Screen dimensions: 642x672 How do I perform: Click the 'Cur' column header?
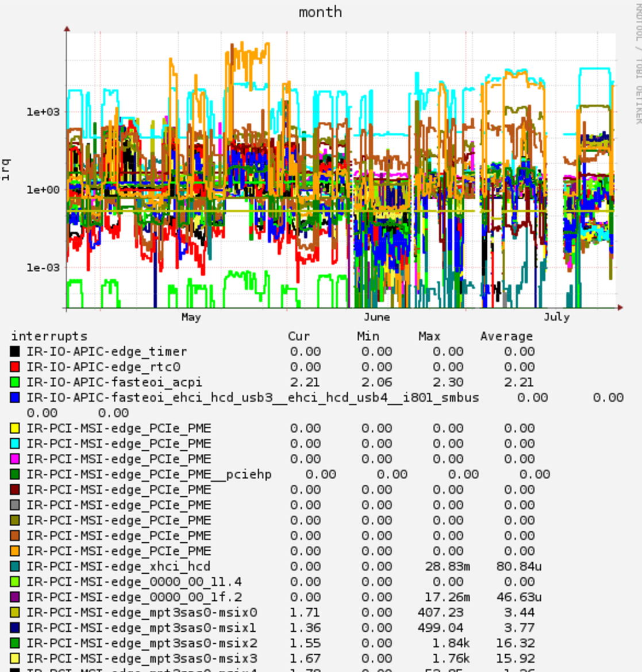(298, 336)
